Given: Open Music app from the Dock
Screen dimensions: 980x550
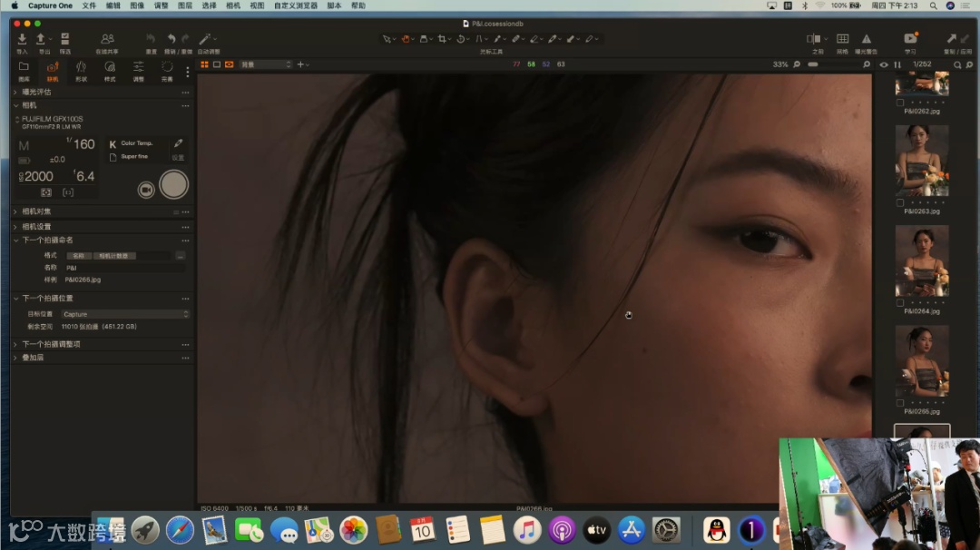Looking at the screenshot, I should click(527, 531).
